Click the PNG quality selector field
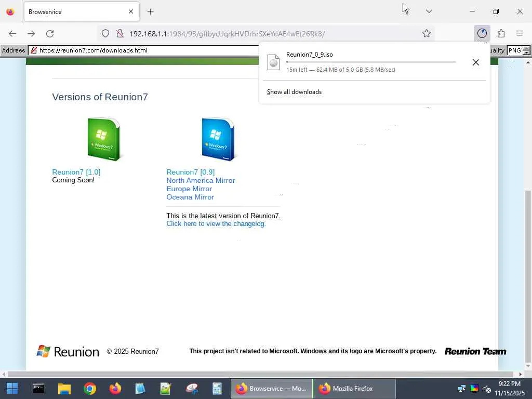The image size is (532, 399). tap(515, 50)
